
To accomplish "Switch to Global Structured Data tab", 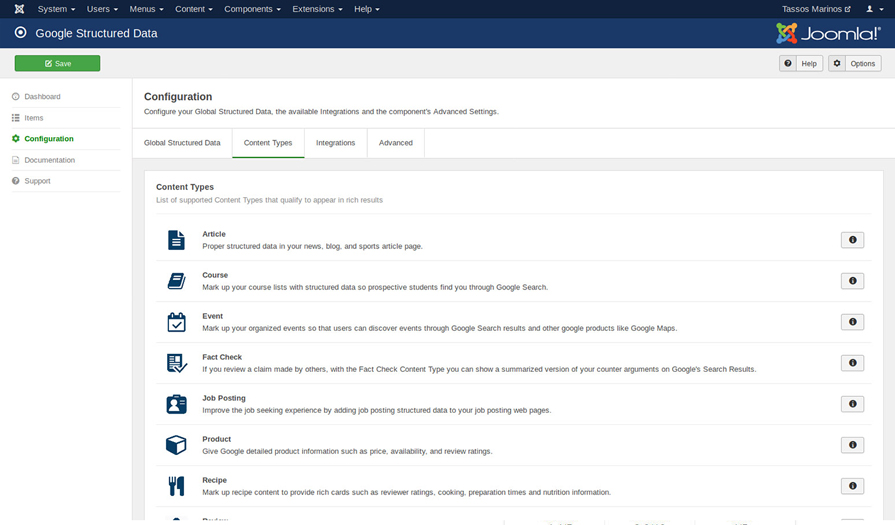I will click(182, 143).
